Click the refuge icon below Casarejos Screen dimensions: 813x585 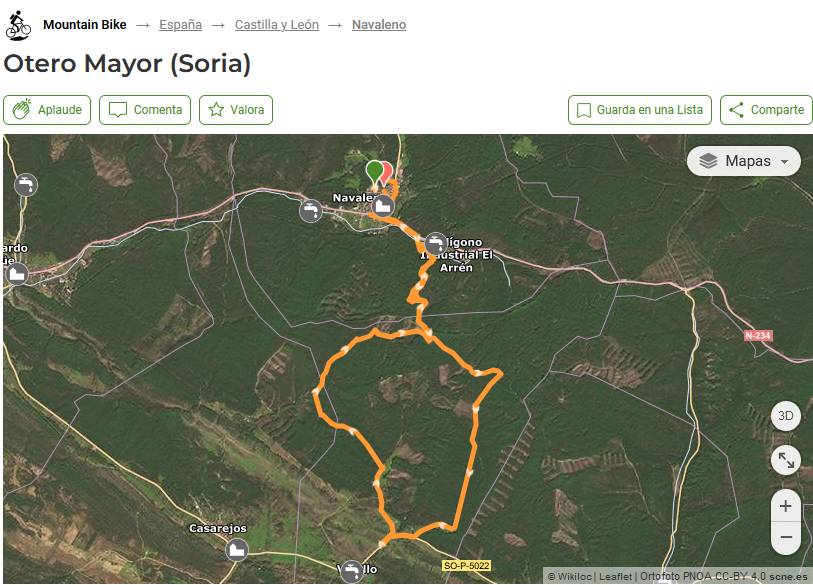tap(237, 549)
